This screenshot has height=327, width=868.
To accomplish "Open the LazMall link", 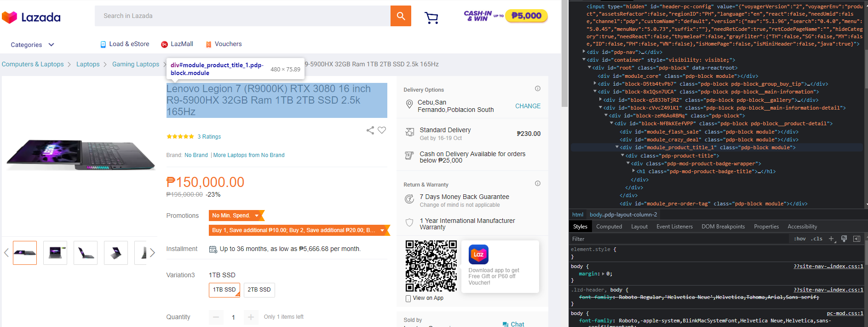I will (x=177, y=44).
